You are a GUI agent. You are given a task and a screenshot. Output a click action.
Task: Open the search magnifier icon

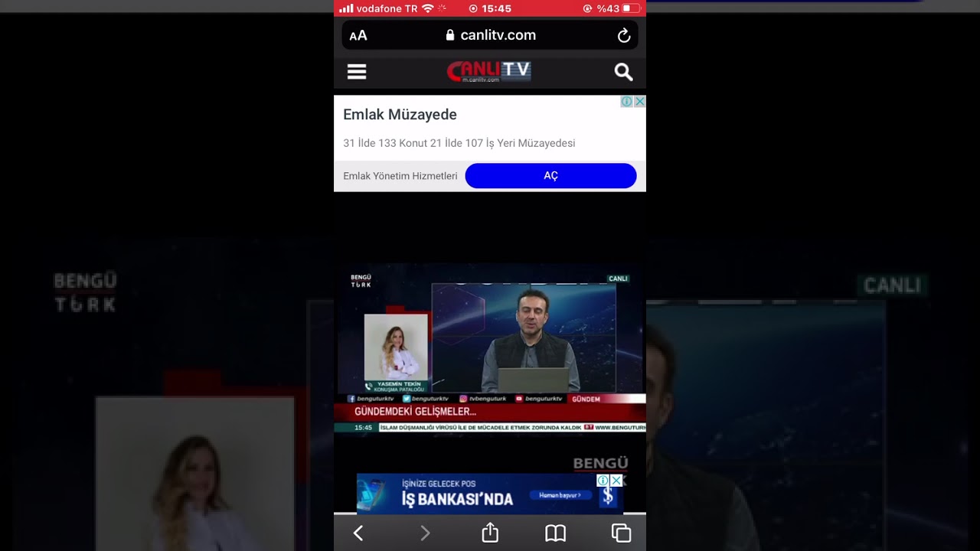[623, 72]
